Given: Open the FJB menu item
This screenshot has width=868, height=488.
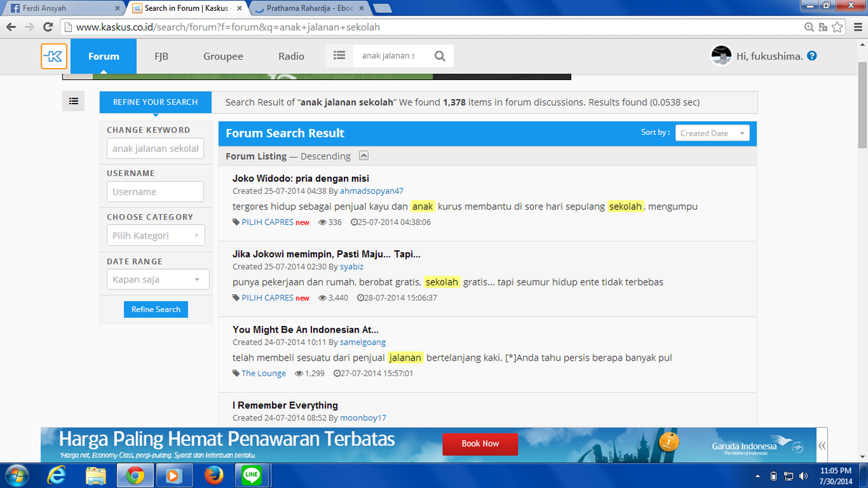Looking at the screenshot, I should pyautogui.click(x=161, y=56).
